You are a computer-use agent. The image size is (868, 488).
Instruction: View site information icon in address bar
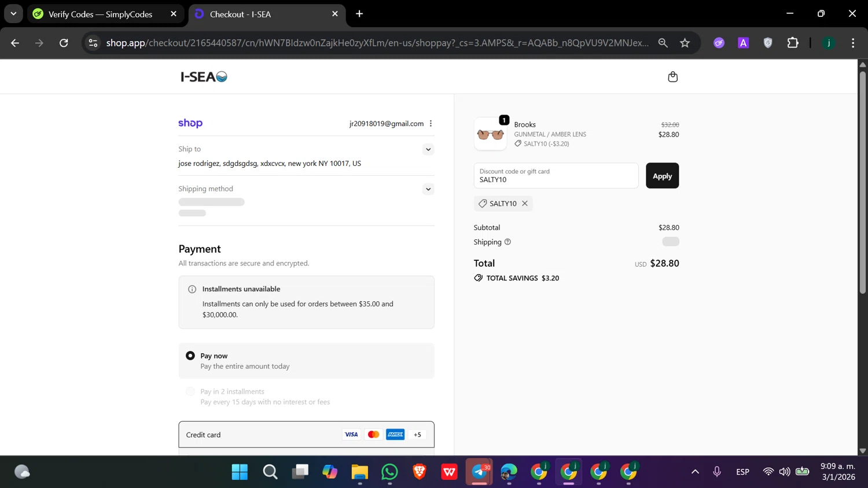coord(93,43)
